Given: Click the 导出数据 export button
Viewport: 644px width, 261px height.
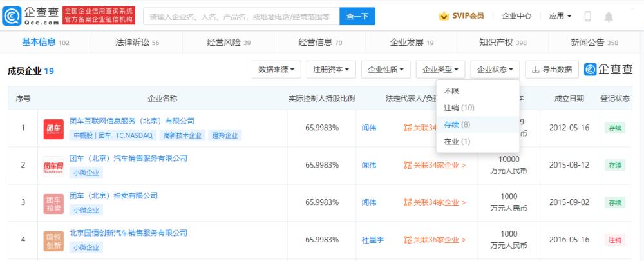Looking at the screenshot, I should [552, 70].
